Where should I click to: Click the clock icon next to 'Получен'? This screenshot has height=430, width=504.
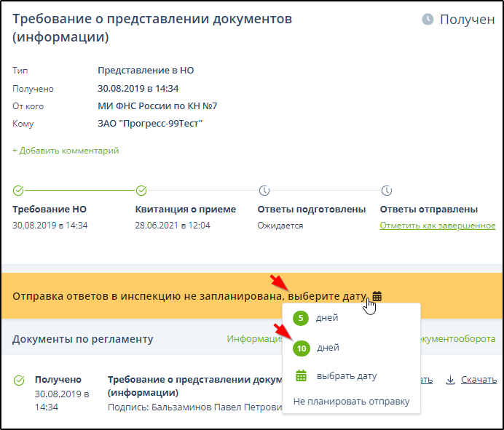pos(428,20)
